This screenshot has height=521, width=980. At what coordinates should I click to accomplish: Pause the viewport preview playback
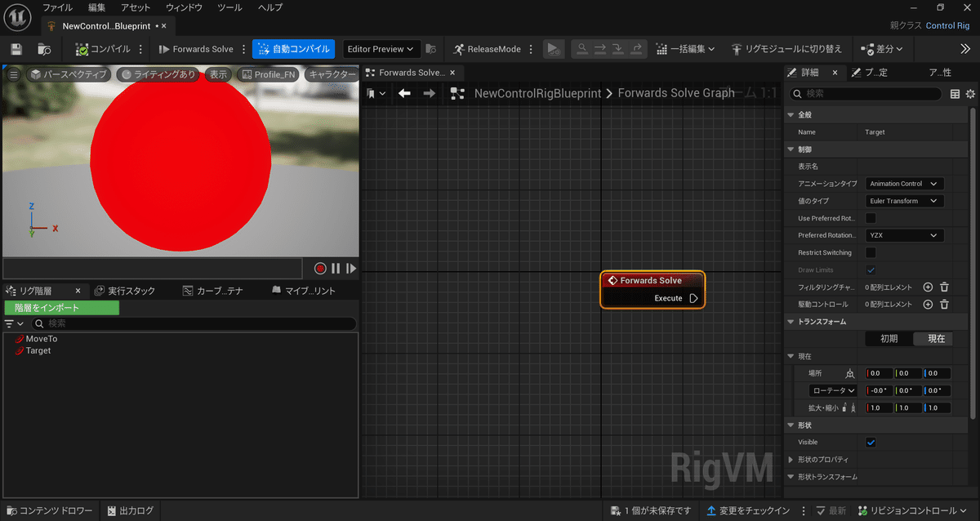point(336,268)
